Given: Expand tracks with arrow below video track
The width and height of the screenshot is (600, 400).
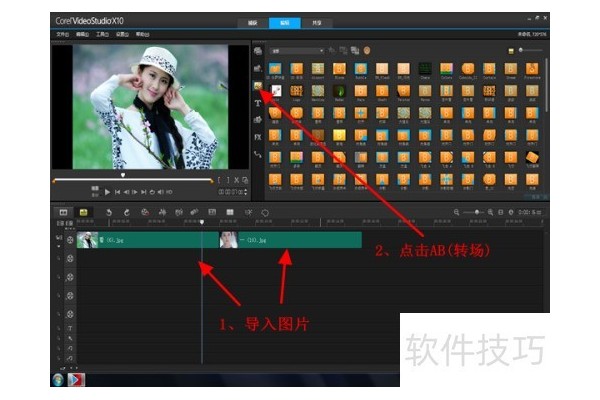Looking at the screenshot, I should [x=59, y=247].
